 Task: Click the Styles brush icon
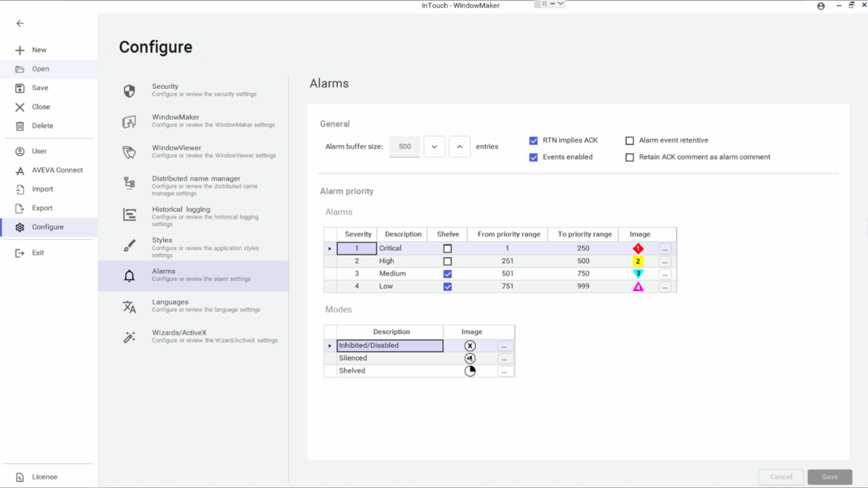point(130,245)
